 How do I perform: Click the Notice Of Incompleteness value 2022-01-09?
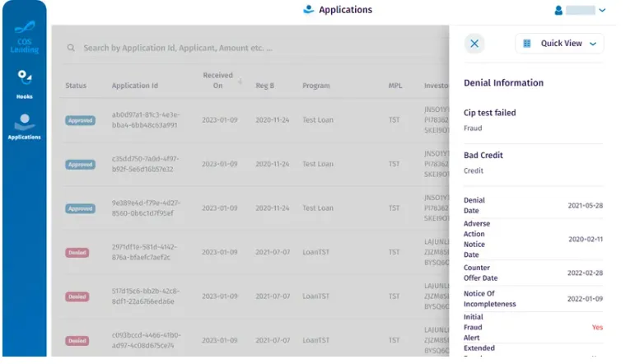click(x=585, y=298)
